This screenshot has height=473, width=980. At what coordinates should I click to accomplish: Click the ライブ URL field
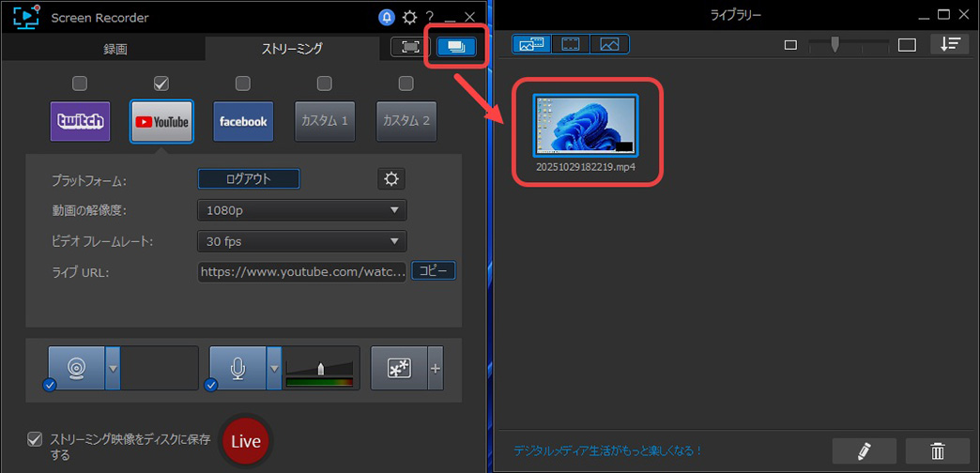302,272
